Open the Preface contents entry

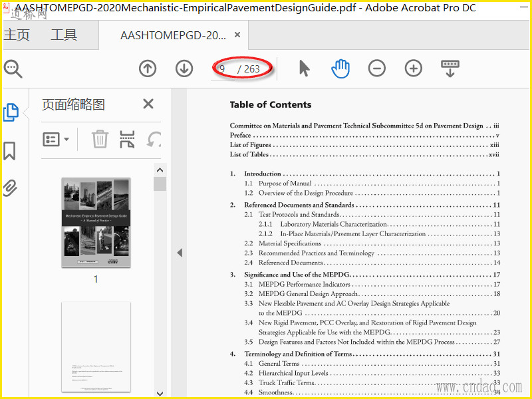tap(364, 135)
